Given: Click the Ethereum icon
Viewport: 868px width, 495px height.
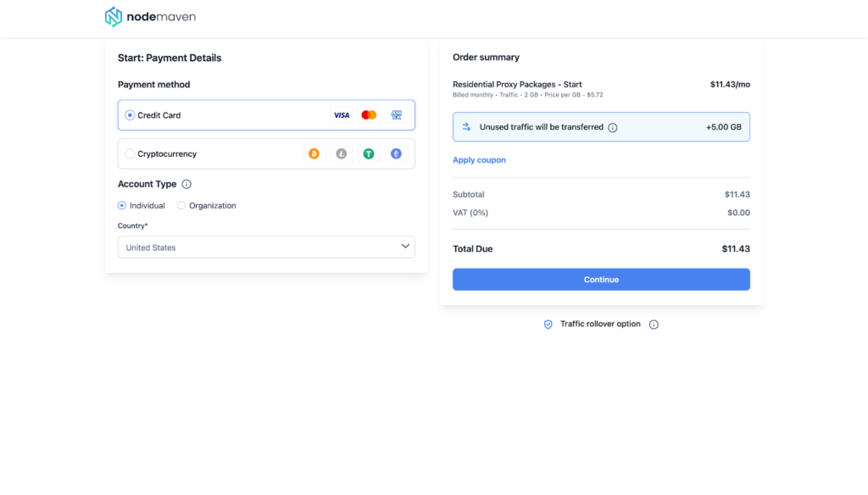Looking at the screenshot, I should click(x=397, y=154).
